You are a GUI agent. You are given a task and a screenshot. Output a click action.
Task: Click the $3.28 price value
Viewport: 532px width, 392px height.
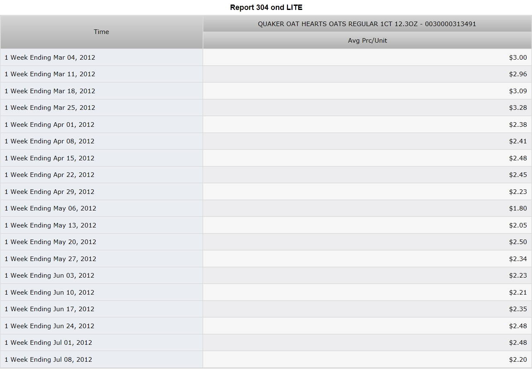(518, 108)
